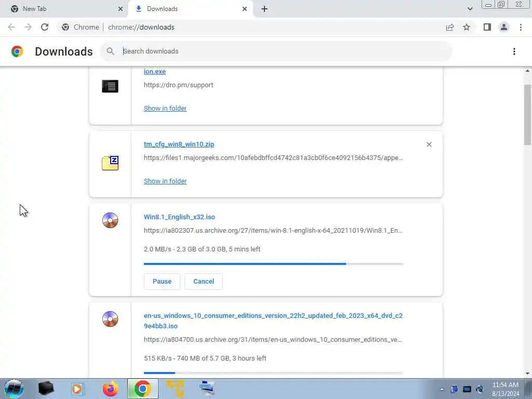Click the ia802307.us.archive.org source URL
The width and height of the screenshot is (532, 399).
[273, 231]
